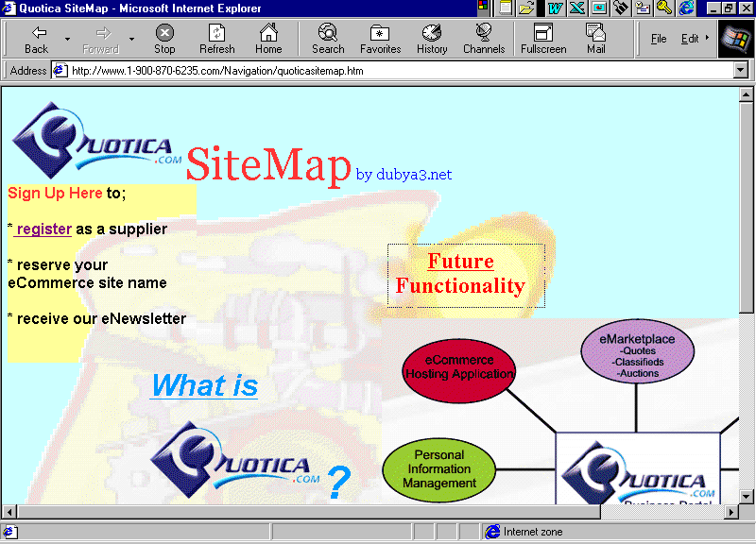This screenshot has height=544, width=756.
Task: Click the binder clip icon in Office bar
Action: point(621,8)
